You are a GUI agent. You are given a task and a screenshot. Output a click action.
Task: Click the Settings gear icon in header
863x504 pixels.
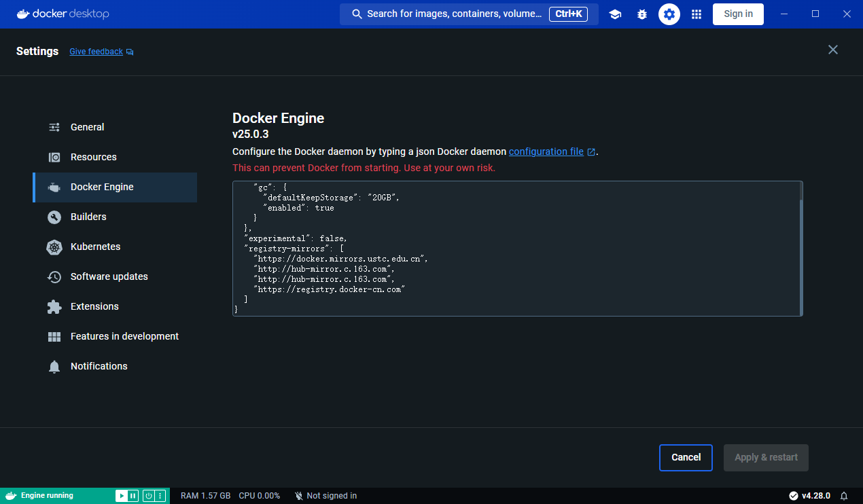tap(669, 14)
